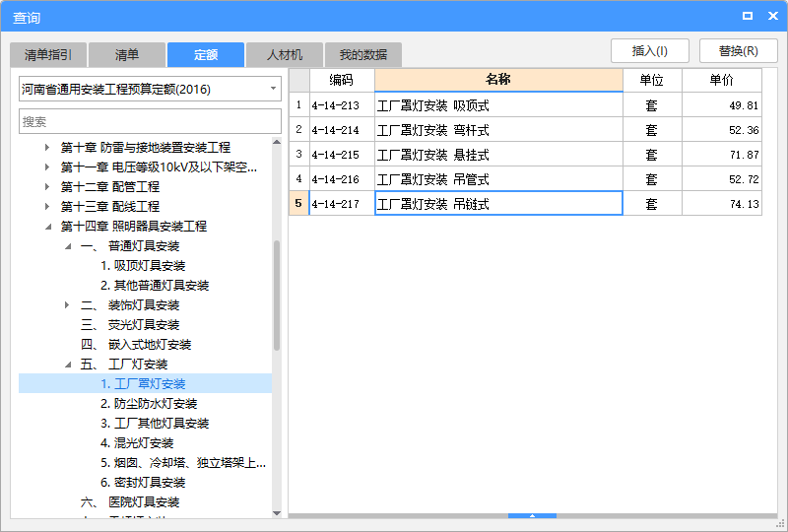
Task: Select 六、医院灯具安装 tree item
Action: pyautogui.click(x=130, y=501)
